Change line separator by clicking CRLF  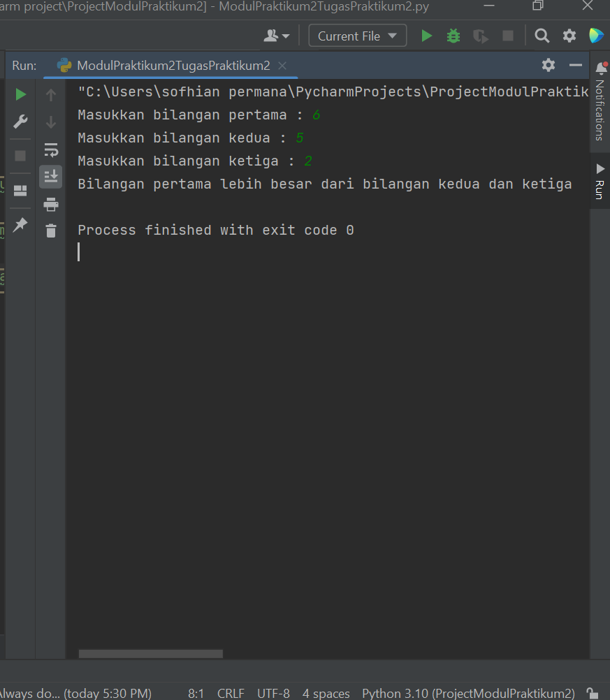click(x=231, y=693)
